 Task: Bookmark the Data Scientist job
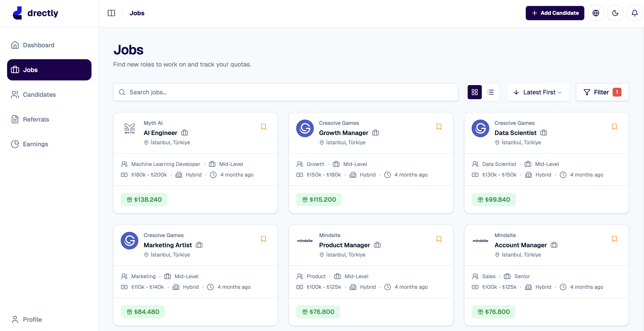point(614,126)
